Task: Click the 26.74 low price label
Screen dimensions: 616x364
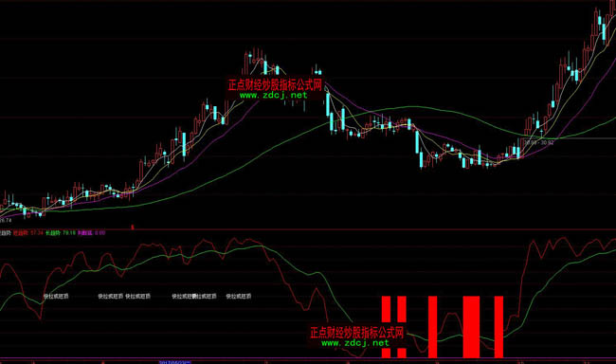Action: tap(6, 221)
